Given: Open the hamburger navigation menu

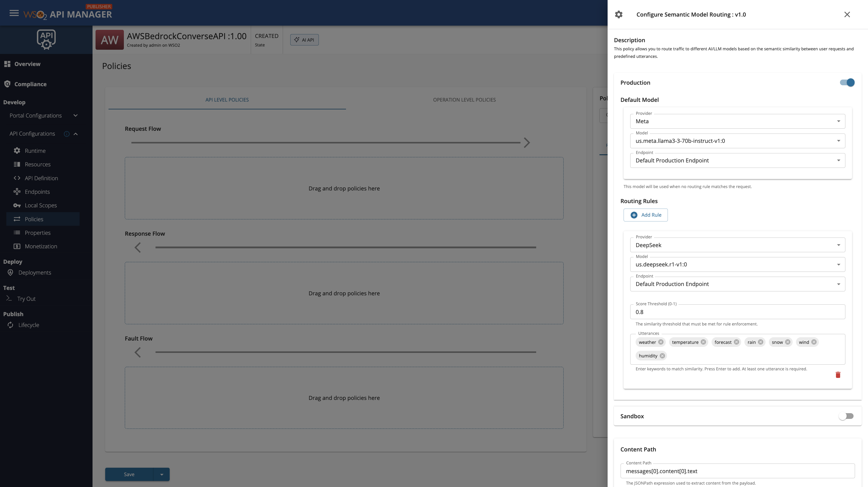Looking at the screenshot, I should tap(14, 13).
